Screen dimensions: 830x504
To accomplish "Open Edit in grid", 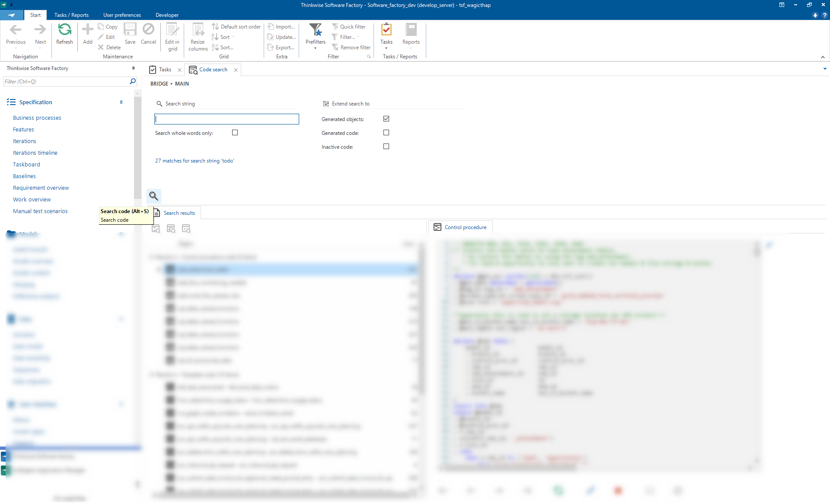I will click(x=172, y=38).
